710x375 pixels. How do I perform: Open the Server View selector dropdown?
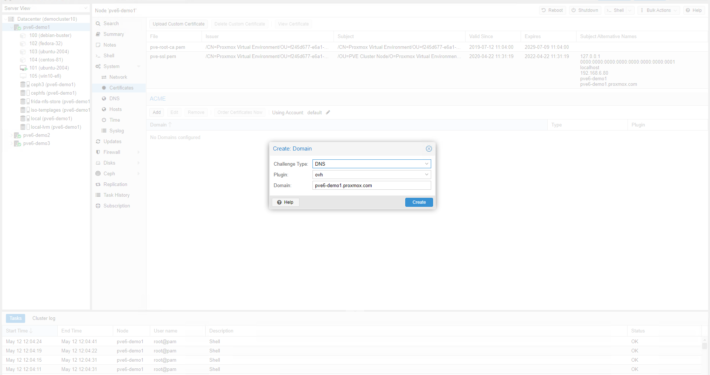85,8
